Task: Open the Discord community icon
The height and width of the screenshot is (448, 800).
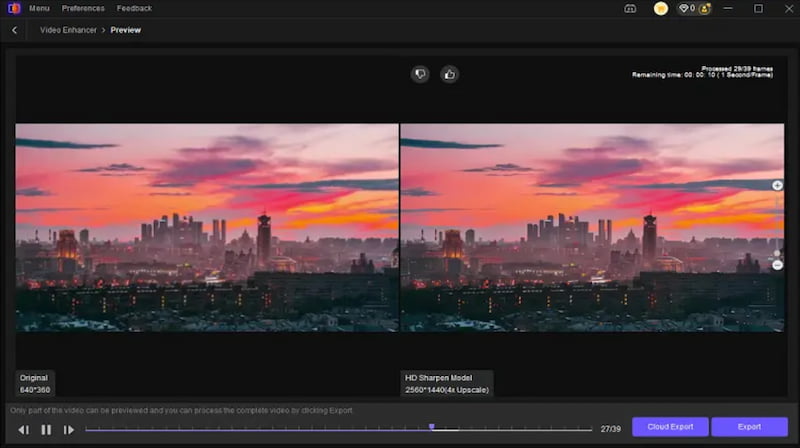Action: click(x=630, y=9)
